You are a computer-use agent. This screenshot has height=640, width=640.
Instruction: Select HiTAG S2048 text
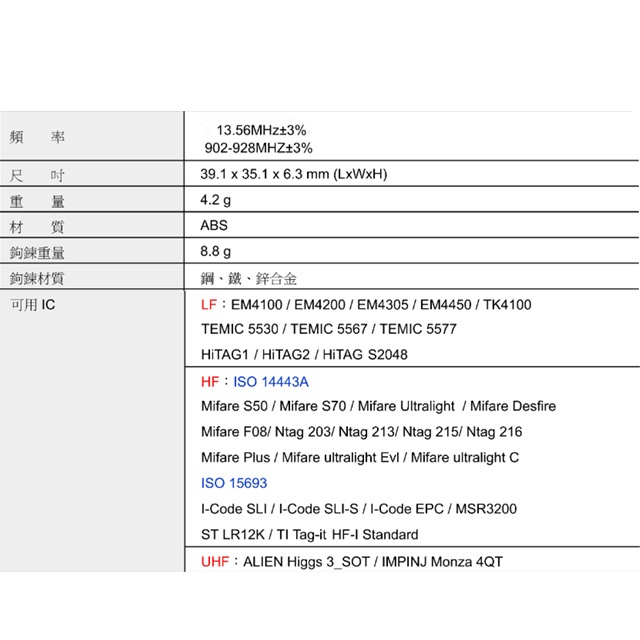pyautogui.click(x=365, y=354)
